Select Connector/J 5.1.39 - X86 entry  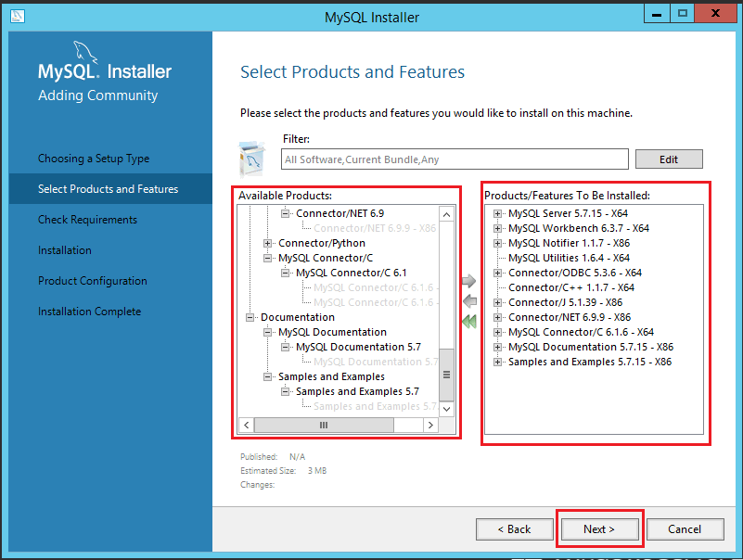click(565, 302)
